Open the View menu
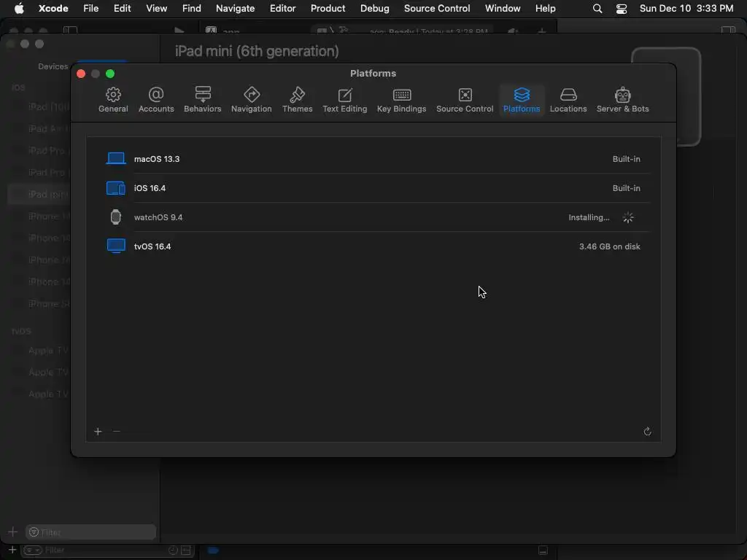The width and height of the screenshot is (747, 560). [156, 8]
